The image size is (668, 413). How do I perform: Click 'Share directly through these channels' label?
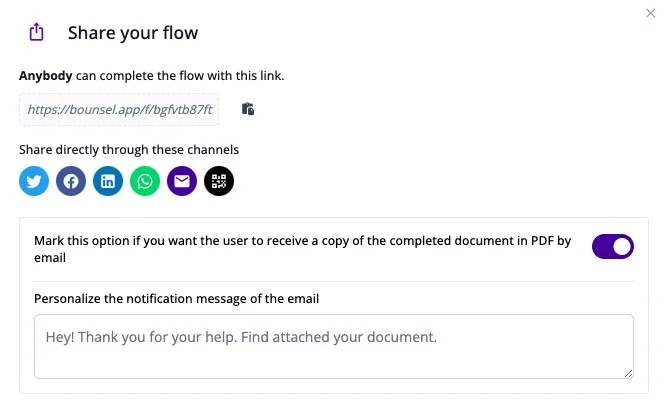pyautogui.click(x=129, y=150)
